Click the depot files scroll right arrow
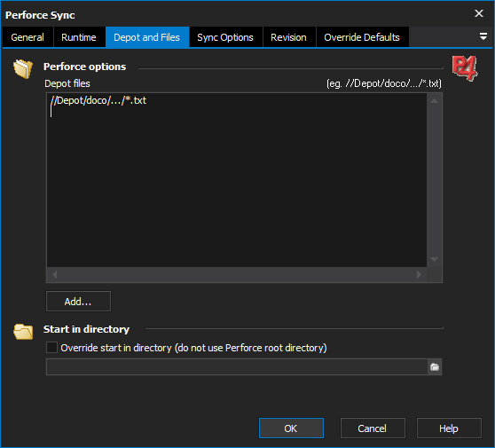 click(419, 275)
